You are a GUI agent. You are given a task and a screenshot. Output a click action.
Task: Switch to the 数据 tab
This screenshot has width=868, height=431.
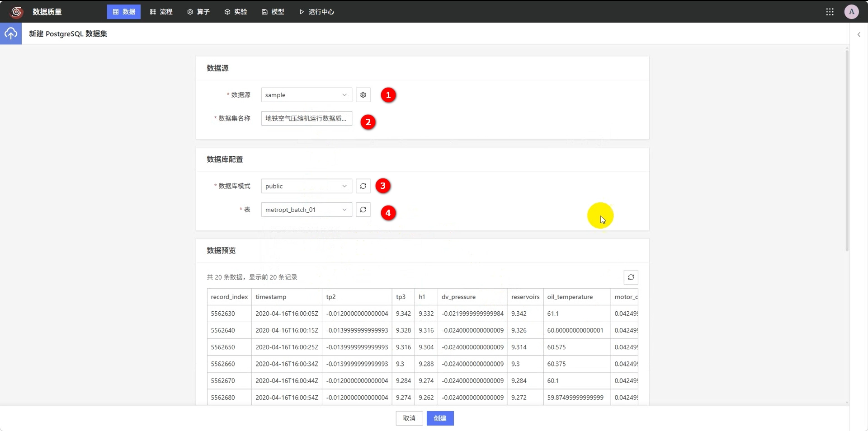tap(124, 12)
